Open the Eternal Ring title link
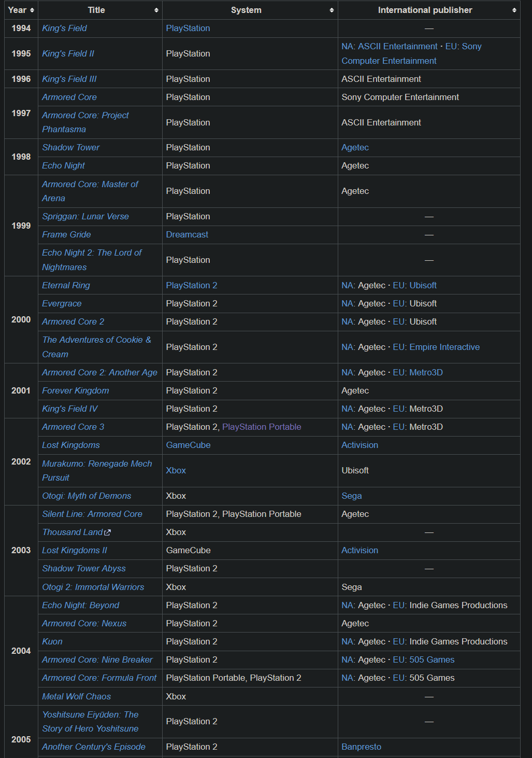 pos(66,285)
